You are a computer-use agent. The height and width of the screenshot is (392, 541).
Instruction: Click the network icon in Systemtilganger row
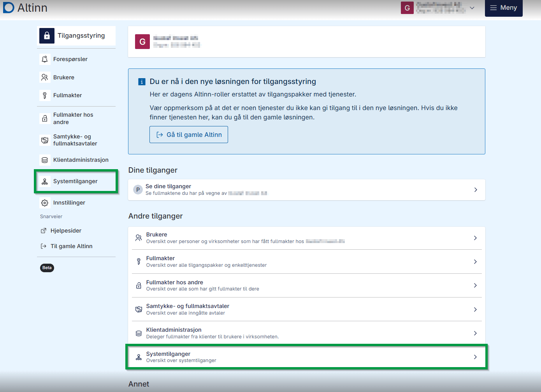coord(139,357)
